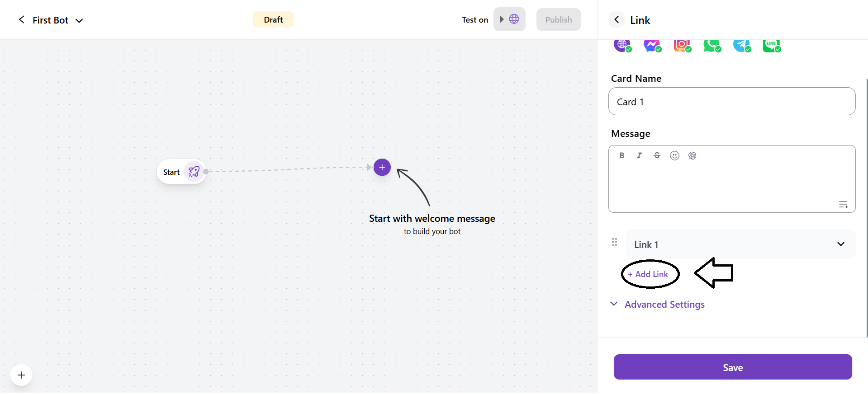Click the insert variable icon in message box
Viewport: 868px width, 394px height.
click(x=843, y=205)
